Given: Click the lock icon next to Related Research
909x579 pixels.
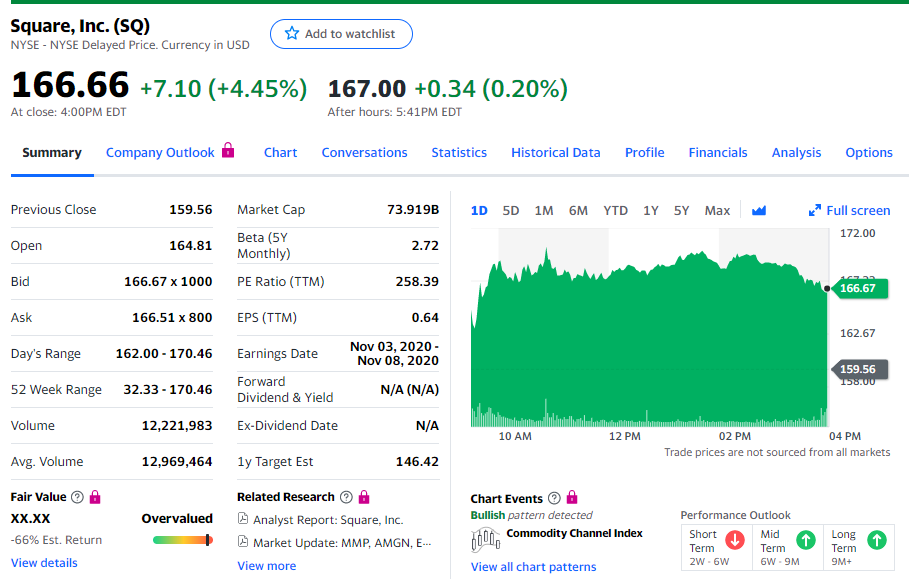Looking at the screenshot, I should tap(363, 497).
